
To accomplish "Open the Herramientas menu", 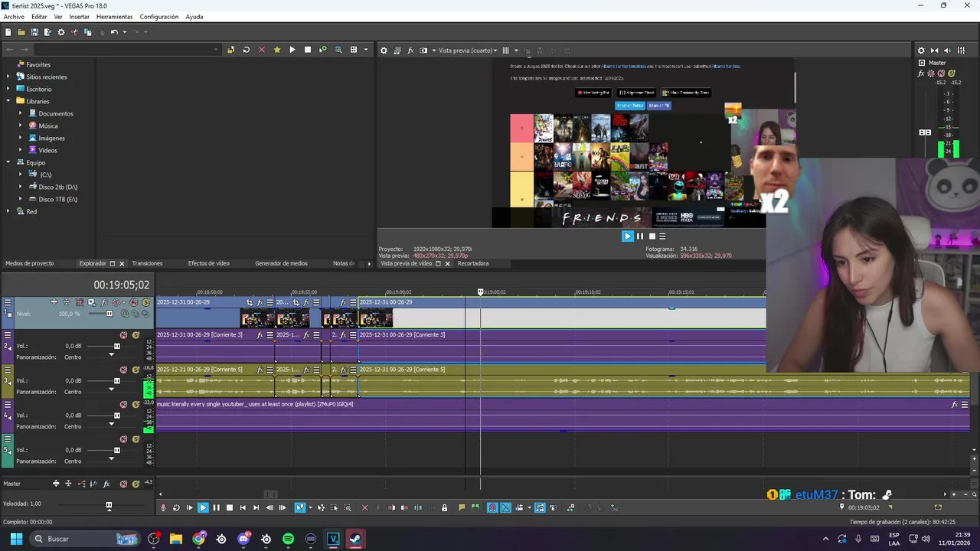I will tap(114, 17).
